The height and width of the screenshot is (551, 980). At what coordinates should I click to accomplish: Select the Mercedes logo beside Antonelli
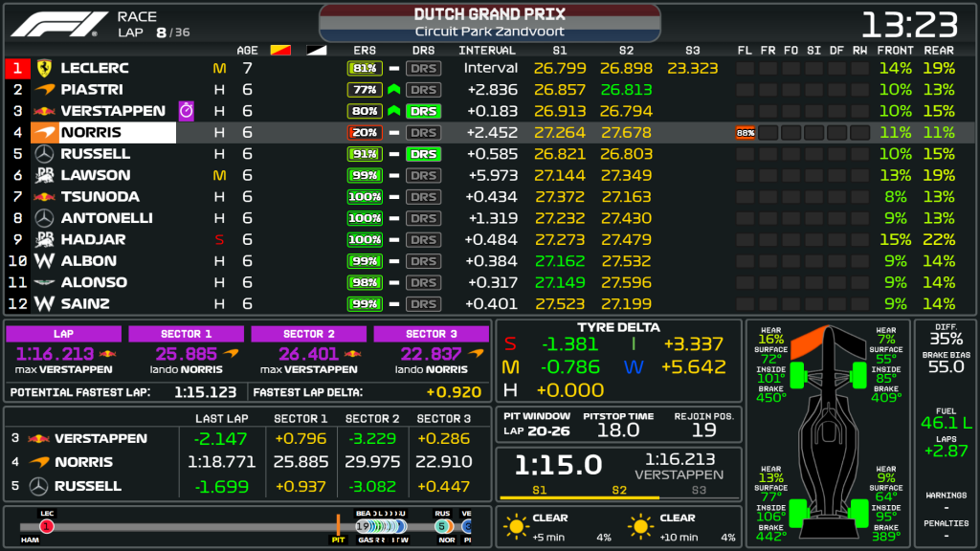tap(44, 218)
